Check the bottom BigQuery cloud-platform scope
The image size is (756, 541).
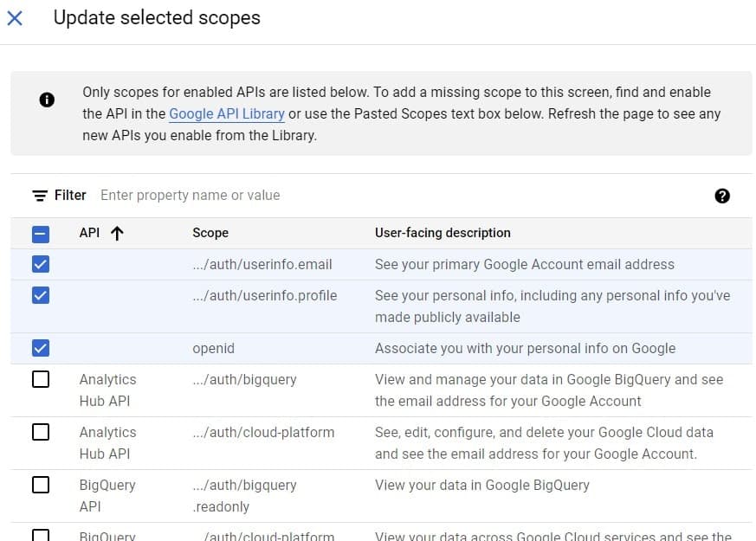pos(40,535)
